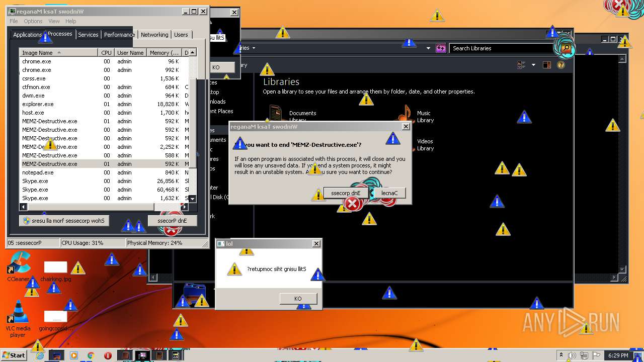Open the File menu in Task Manager

click(14, 21)
